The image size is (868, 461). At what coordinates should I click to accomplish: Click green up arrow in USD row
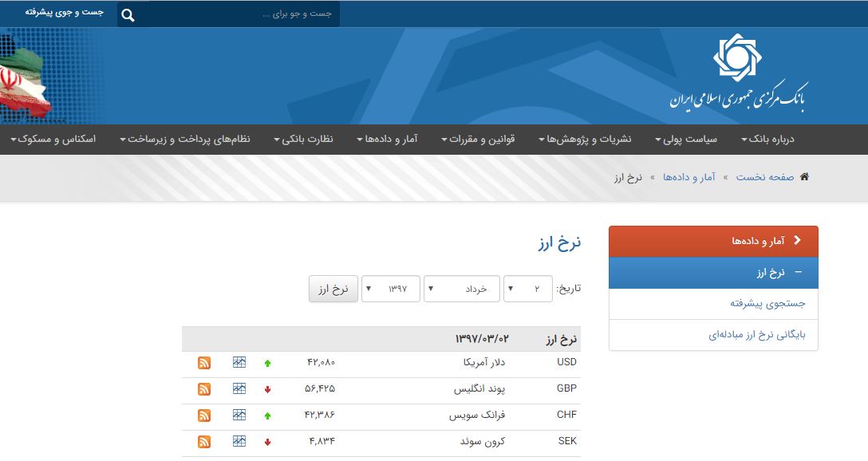(x=267, y=364)
